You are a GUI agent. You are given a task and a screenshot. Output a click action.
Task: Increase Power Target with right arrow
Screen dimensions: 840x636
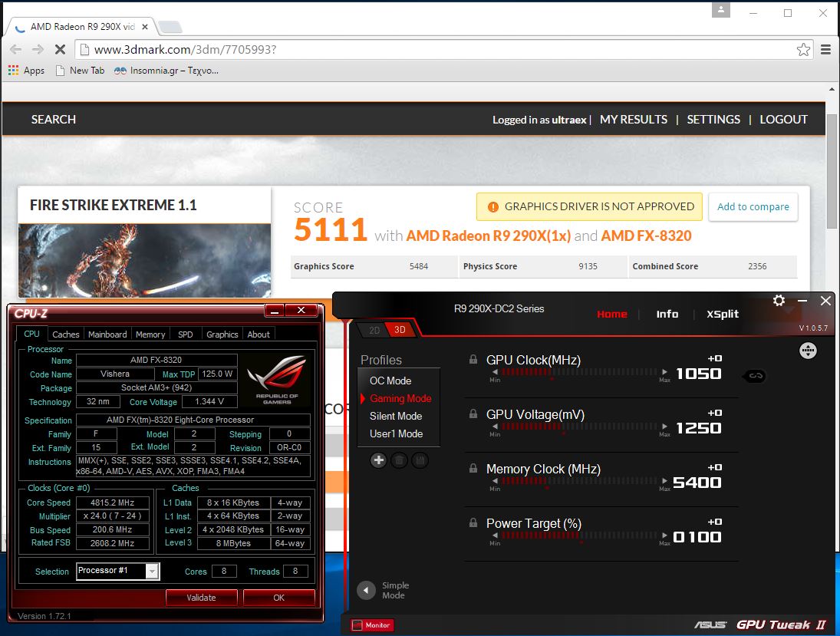tap(664, 535)
